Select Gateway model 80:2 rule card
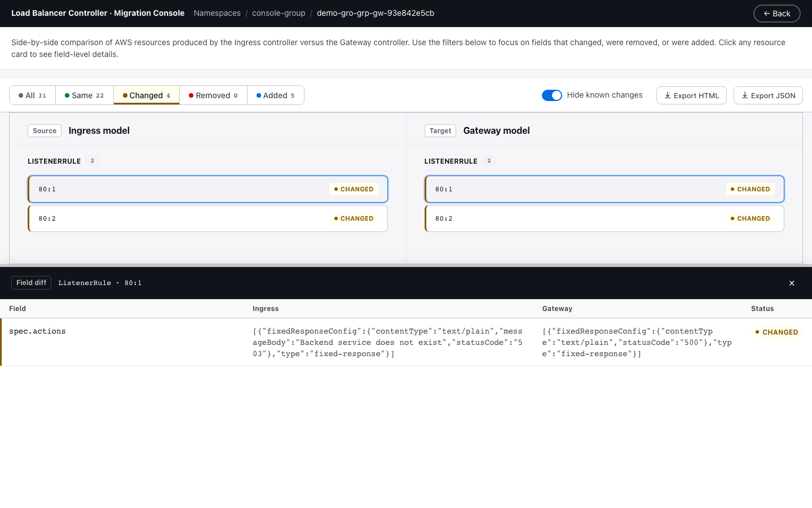This screenshot has height=508, width=812. click(x=604, y=218)
